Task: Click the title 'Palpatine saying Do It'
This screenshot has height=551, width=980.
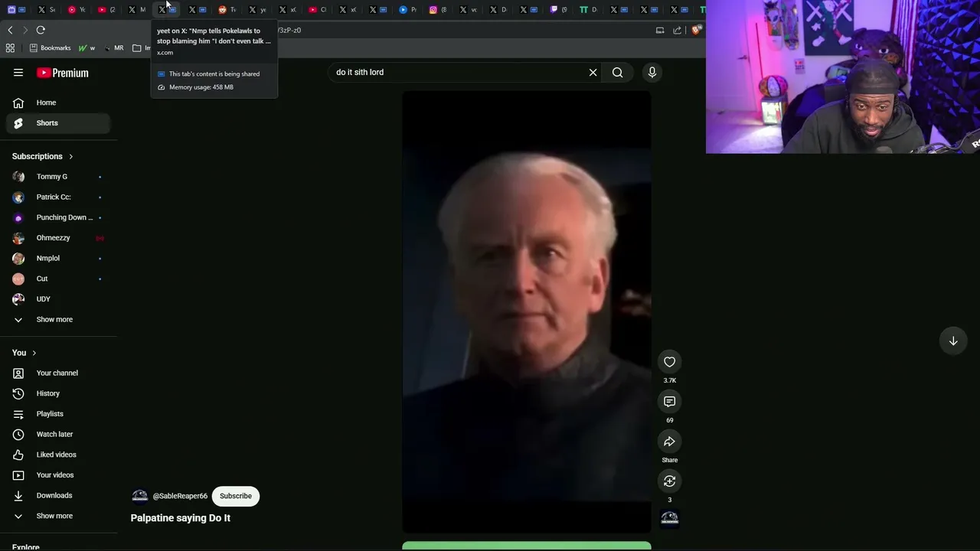Action: [x=181, y=518]
